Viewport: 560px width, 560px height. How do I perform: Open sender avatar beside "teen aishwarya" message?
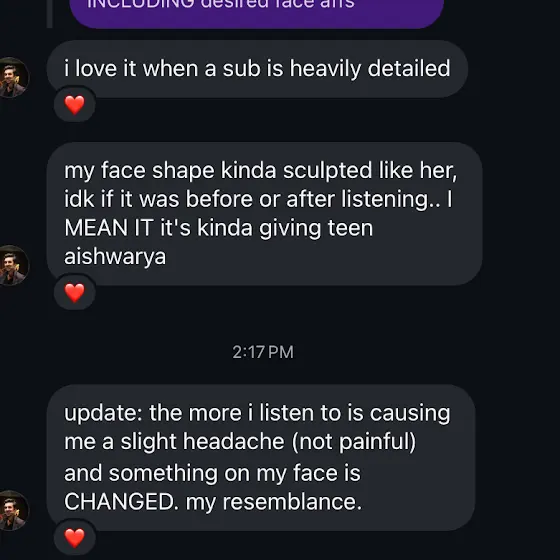tap(12, 265)
